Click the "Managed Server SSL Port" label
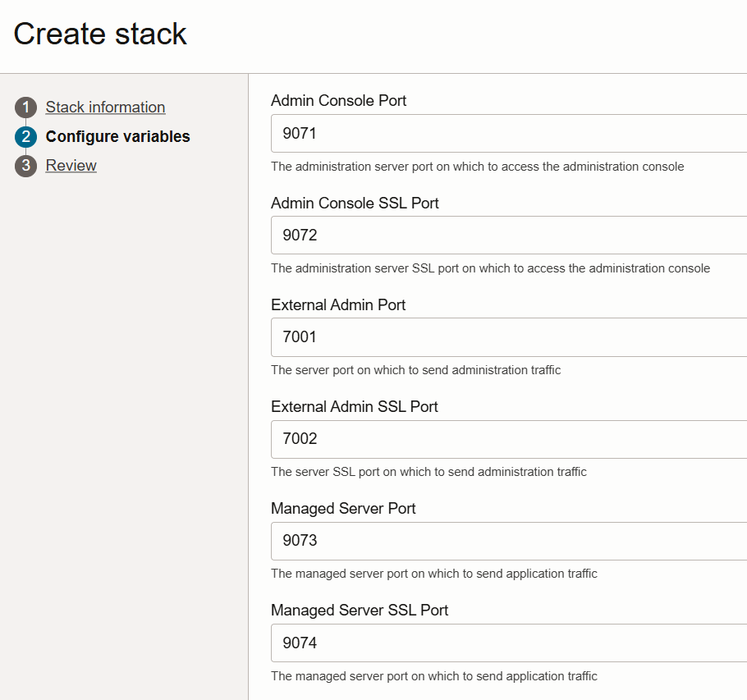 [x=360, y=610]
